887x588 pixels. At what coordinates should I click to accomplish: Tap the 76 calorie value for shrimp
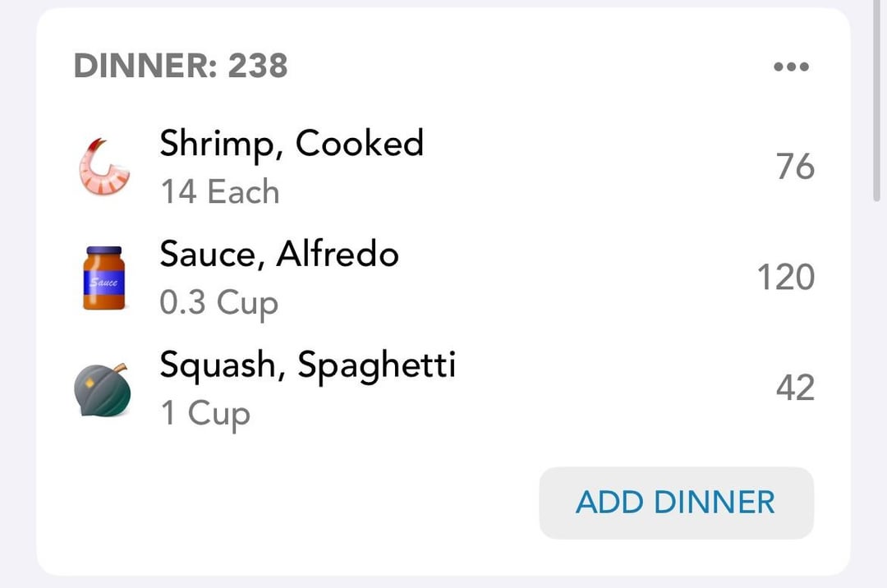(x=795, y=167)
